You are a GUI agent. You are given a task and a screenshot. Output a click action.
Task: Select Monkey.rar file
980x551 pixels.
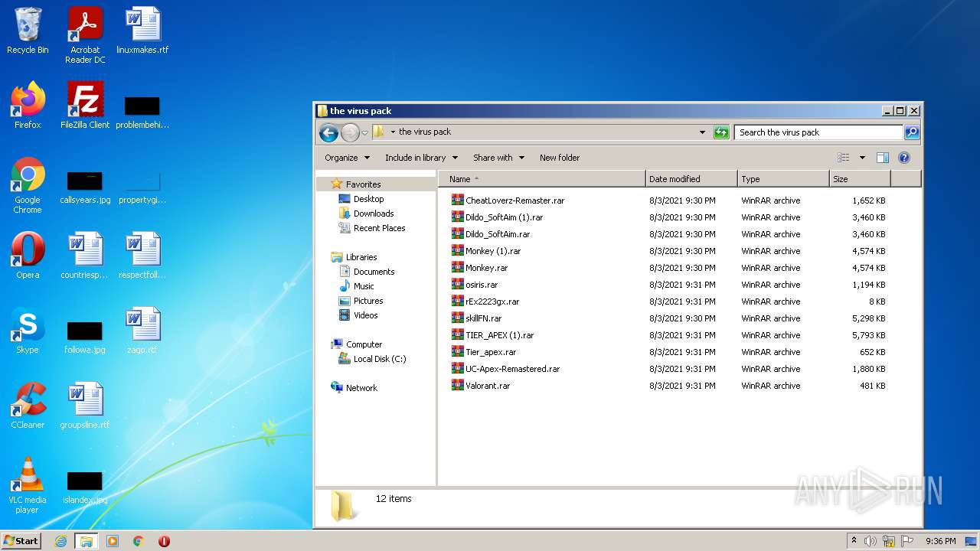click(486, 268)
